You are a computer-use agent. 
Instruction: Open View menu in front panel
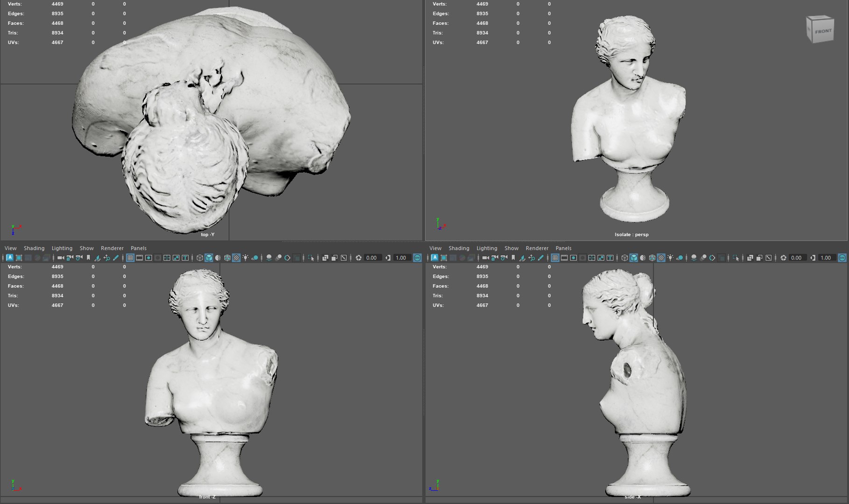click(x=10, y=248)
